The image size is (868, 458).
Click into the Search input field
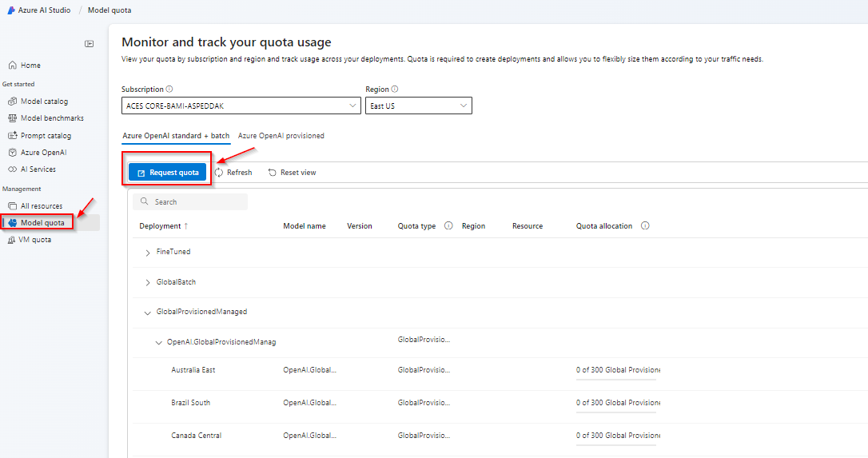(x=190, y=201)
